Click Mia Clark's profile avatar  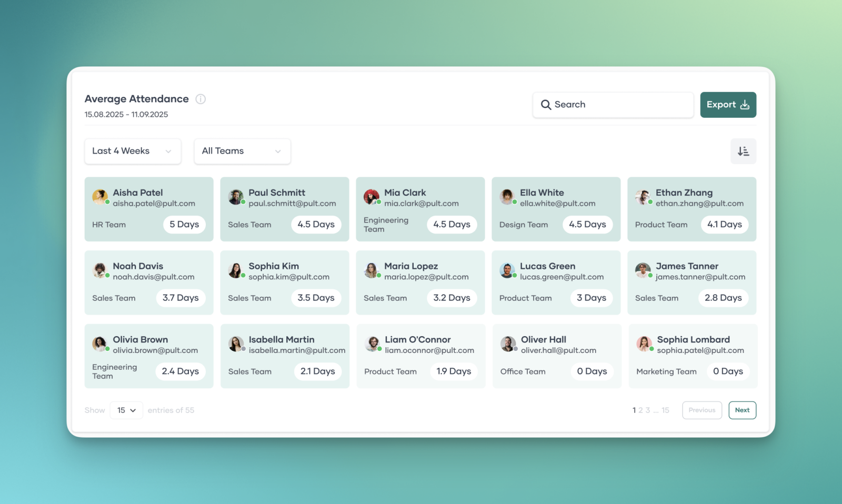pyautogui.click(x=371, y=197)
